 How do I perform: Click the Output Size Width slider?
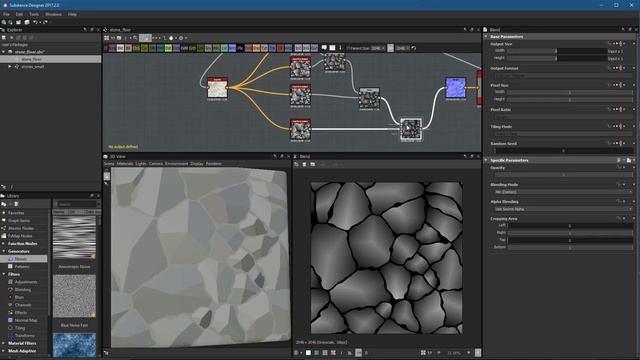pyautogui.click(x=557, y=51)
